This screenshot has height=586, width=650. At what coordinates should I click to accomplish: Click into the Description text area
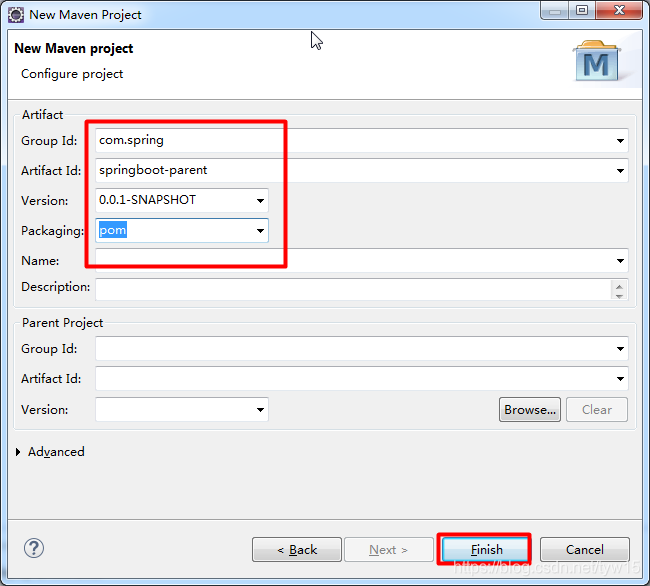tap(353, 289)
